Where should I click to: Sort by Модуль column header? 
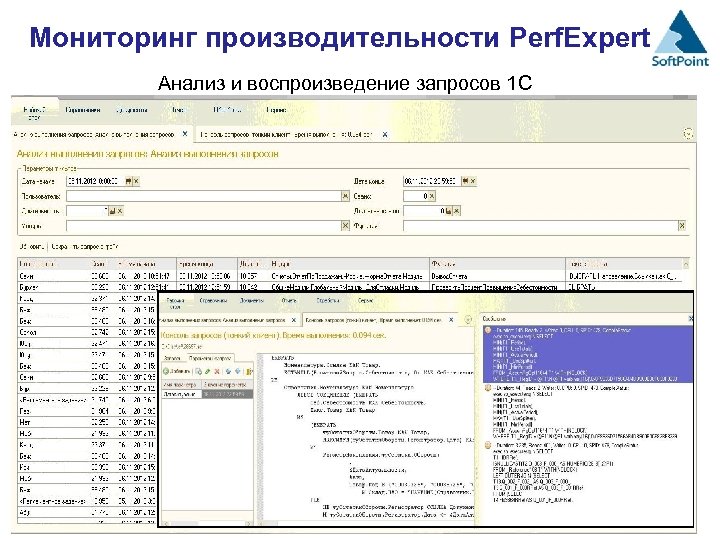click(x=349, y=264)
